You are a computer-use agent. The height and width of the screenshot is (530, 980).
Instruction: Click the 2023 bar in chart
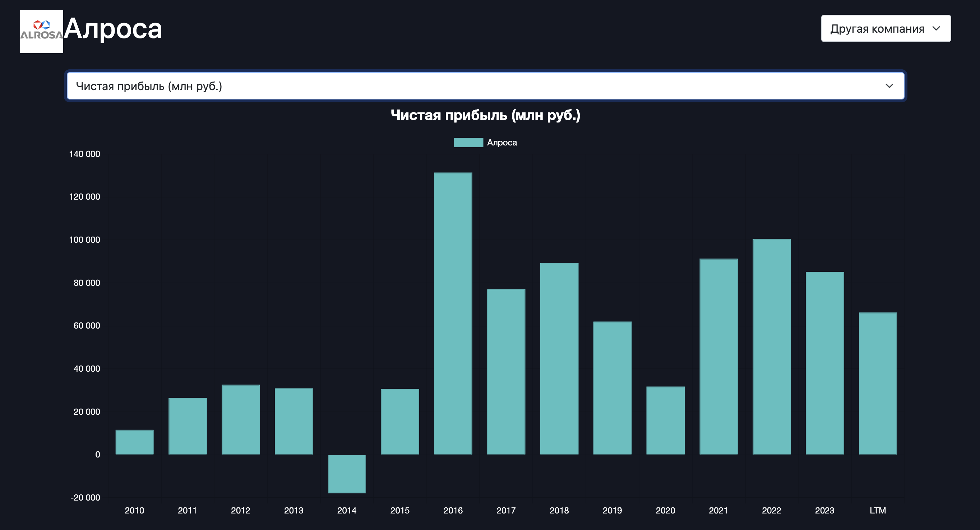click(824, 363)
